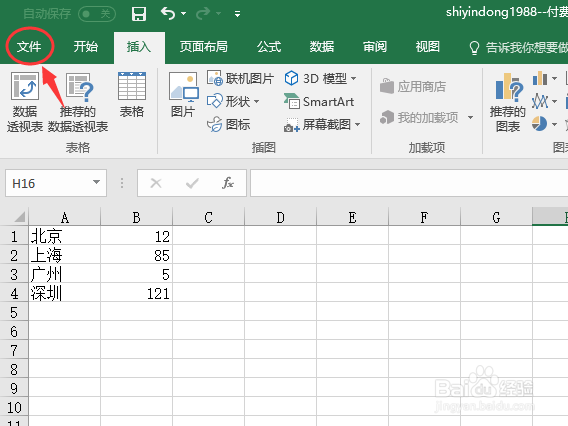Select cell containing 深圳

click(64, 293)
